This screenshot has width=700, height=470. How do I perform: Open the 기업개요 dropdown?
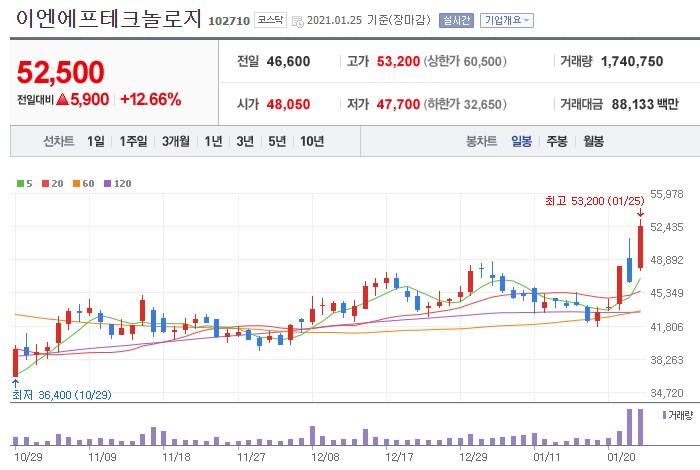[x=507, y=21]
